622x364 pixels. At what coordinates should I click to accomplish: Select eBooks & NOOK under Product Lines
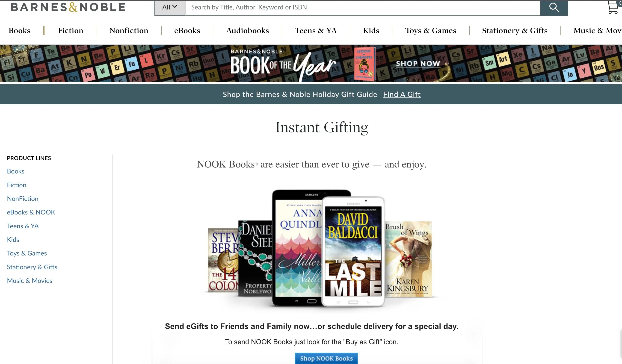[x=31, y=212]
